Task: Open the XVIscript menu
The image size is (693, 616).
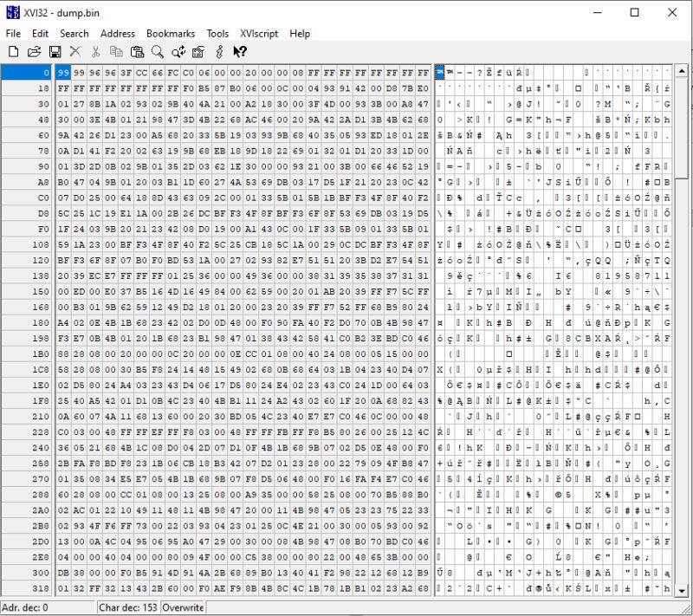Action: pyautogui.click(x=259, y=34)
